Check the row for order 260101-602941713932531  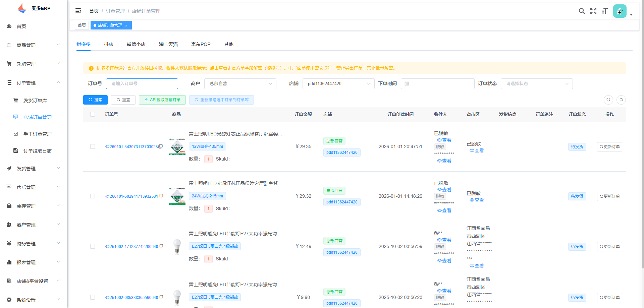click(x=93, y=196)
